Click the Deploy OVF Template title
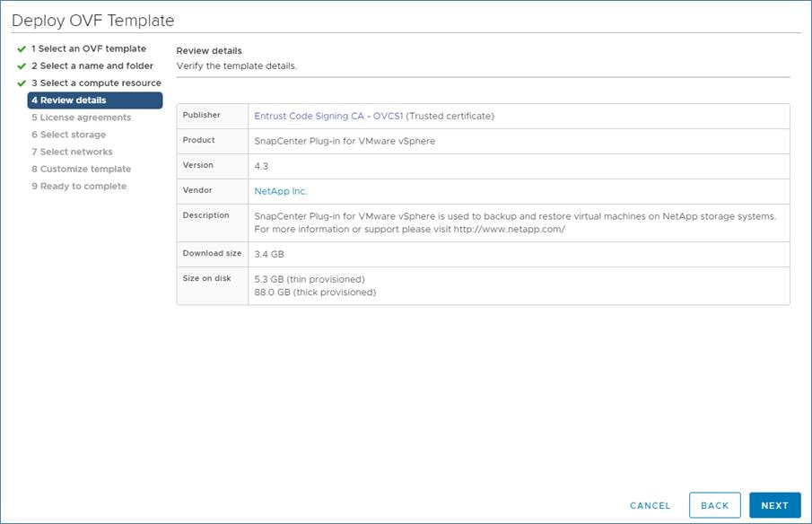 coord(92,21)
